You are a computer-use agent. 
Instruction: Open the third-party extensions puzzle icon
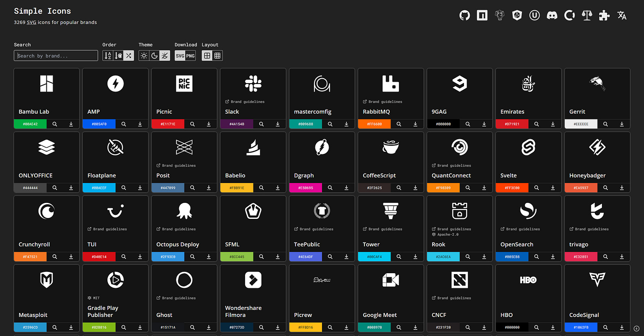click(605, 15)
